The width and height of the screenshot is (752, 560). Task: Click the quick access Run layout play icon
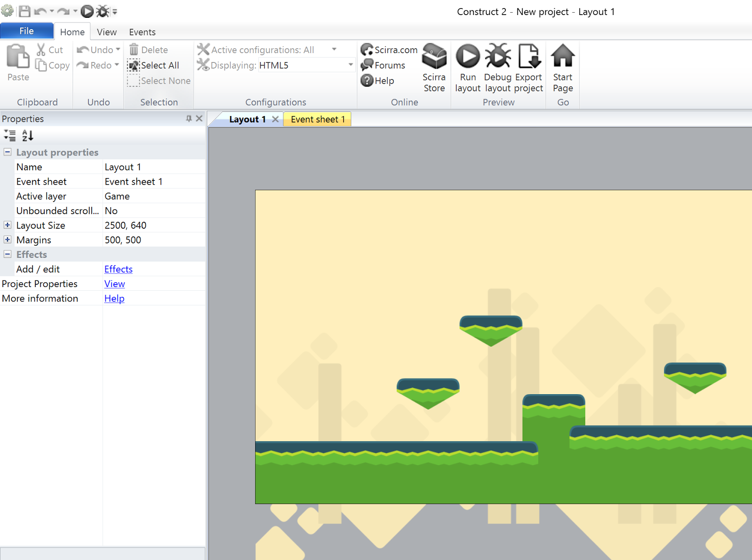(x=87, y=11)
